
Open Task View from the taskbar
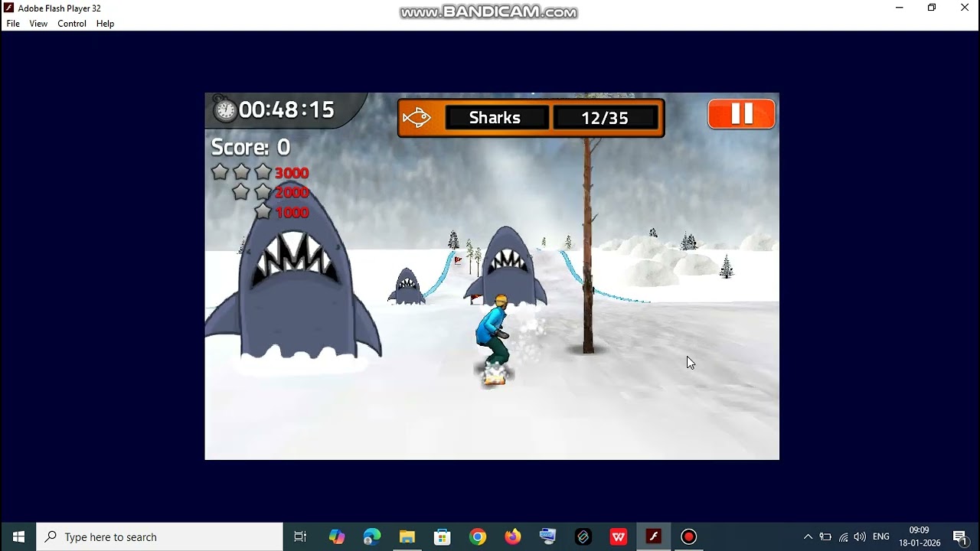(x=300, y=536)
